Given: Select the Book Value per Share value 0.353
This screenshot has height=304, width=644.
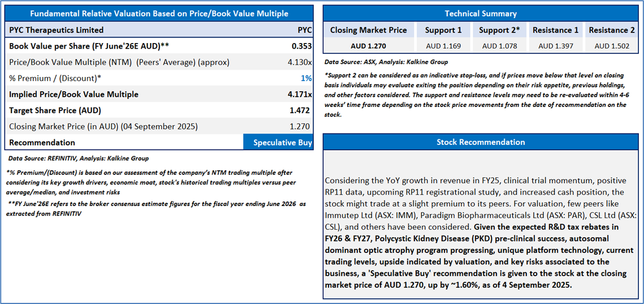Looking at the screenshot, I should coord(302,46).
